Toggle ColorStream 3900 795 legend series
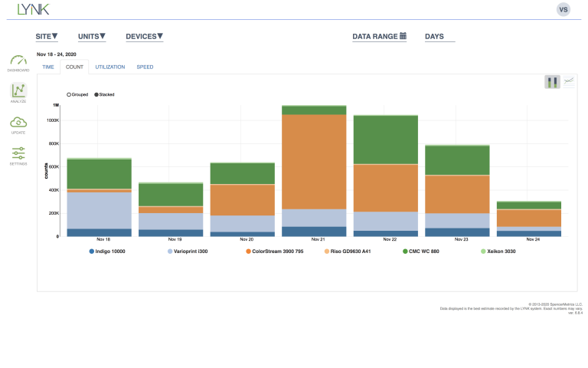This screenshot has width=588, height=368. tap(275, 251)
